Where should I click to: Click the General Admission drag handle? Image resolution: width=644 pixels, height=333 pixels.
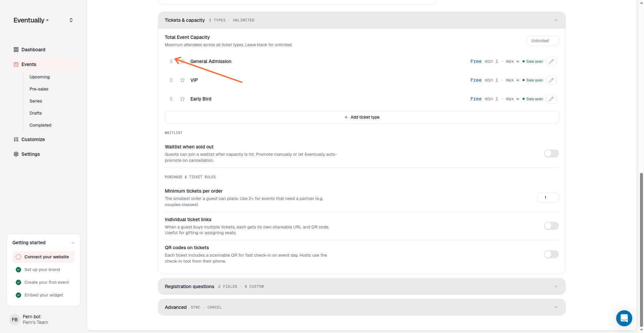coord(171,61)
